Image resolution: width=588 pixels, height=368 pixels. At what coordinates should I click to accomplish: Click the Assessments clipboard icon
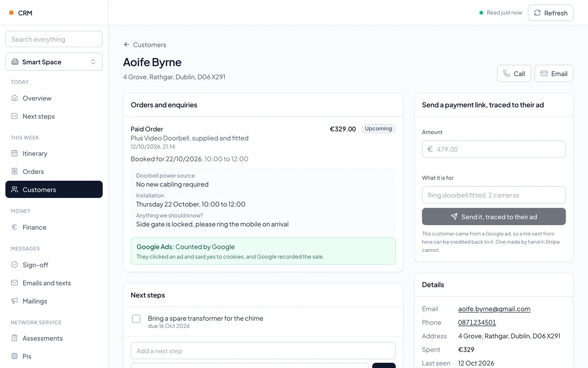15,338
